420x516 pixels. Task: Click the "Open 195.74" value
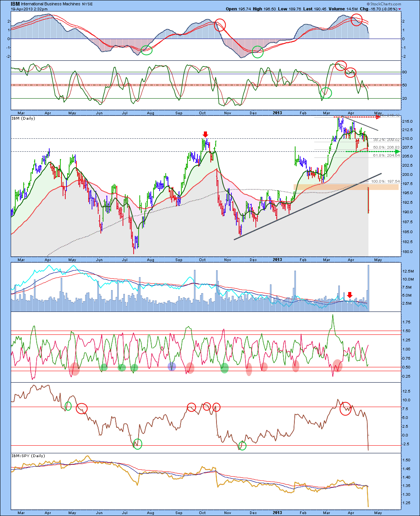tap(238, 9)
